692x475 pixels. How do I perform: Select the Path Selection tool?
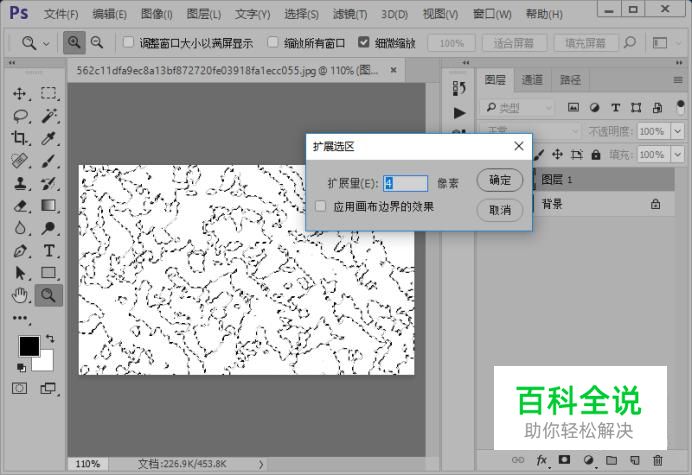pos(19,273)
